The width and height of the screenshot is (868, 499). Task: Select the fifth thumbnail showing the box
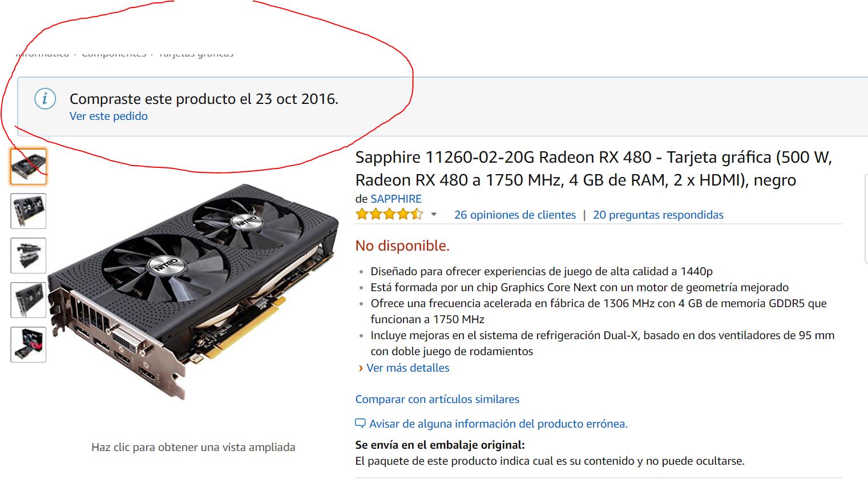pos(29,345)
